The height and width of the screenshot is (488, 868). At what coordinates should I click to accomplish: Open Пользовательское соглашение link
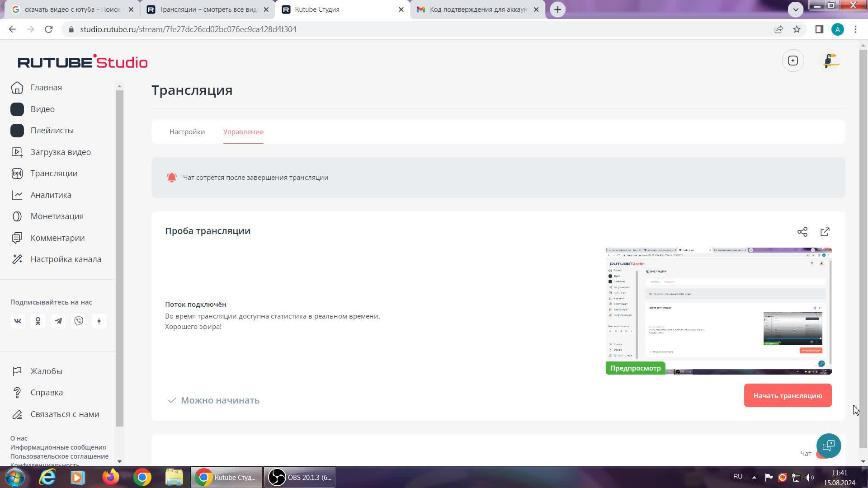59,456
